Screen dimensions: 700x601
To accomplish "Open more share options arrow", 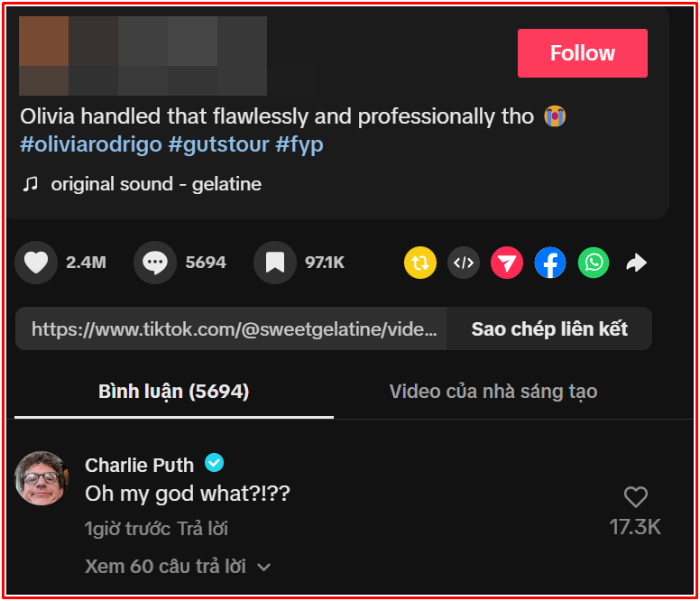I will pyautogui.click(x=636, y=263).
